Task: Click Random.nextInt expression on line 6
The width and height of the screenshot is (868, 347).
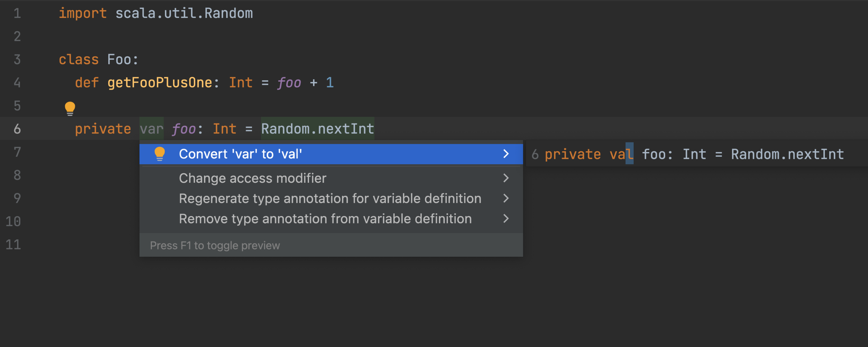Action: click(317, 129)
